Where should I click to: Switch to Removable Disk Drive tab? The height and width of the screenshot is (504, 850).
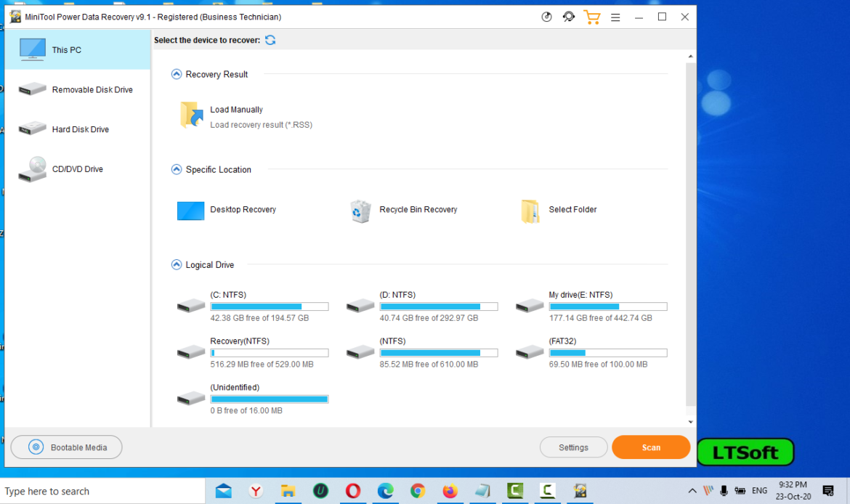point(77,90)
